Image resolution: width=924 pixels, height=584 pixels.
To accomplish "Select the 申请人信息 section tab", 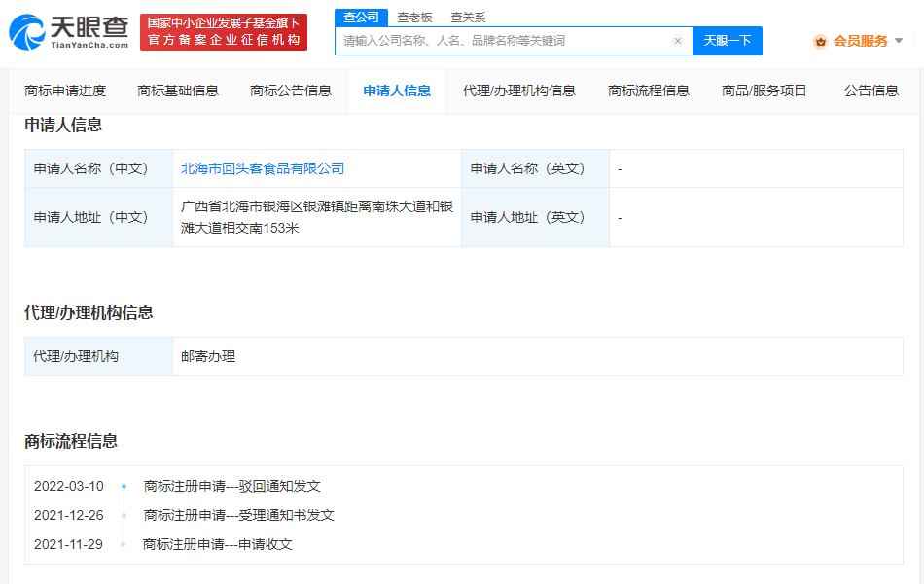I will coord(397,91).
